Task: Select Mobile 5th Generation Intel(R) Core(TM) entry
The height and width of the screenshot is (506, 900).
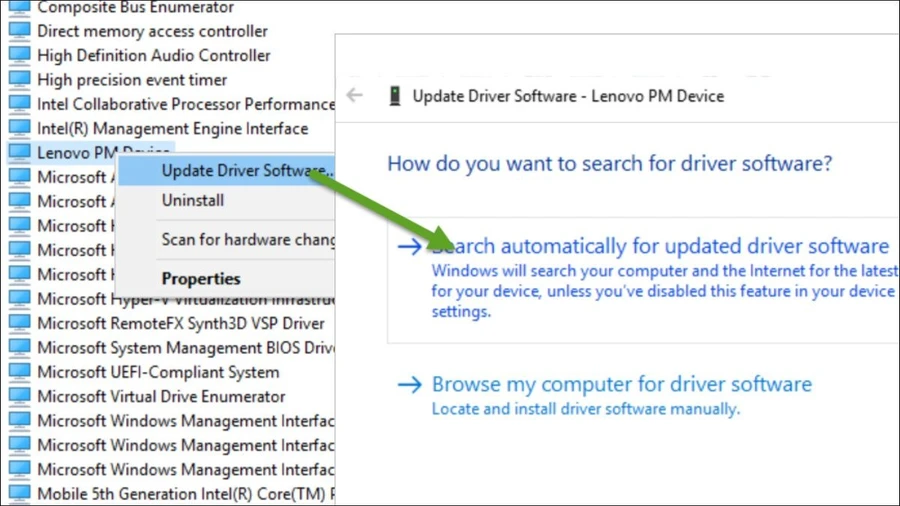Action: pos(186,493)
